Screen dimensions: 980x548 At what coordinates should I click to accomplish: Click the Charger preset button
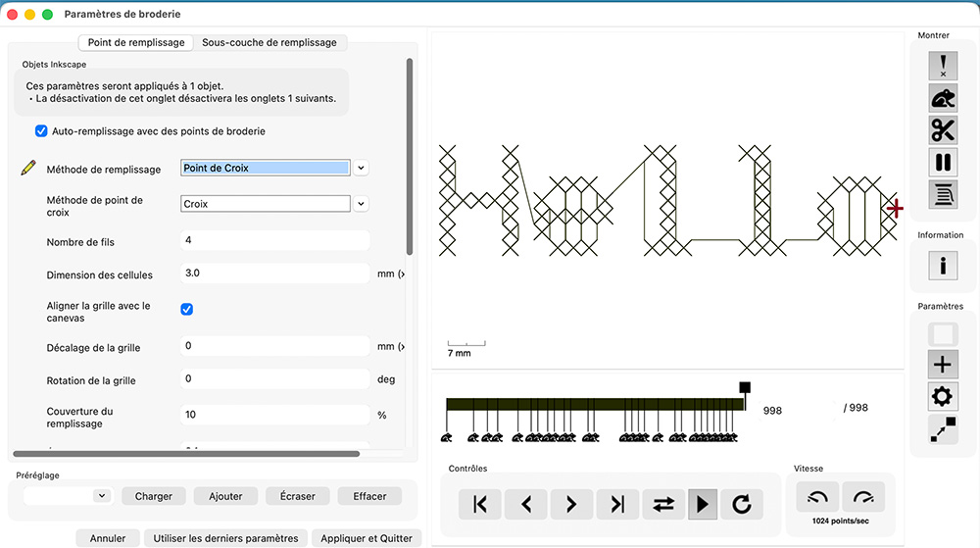(154, 496)
